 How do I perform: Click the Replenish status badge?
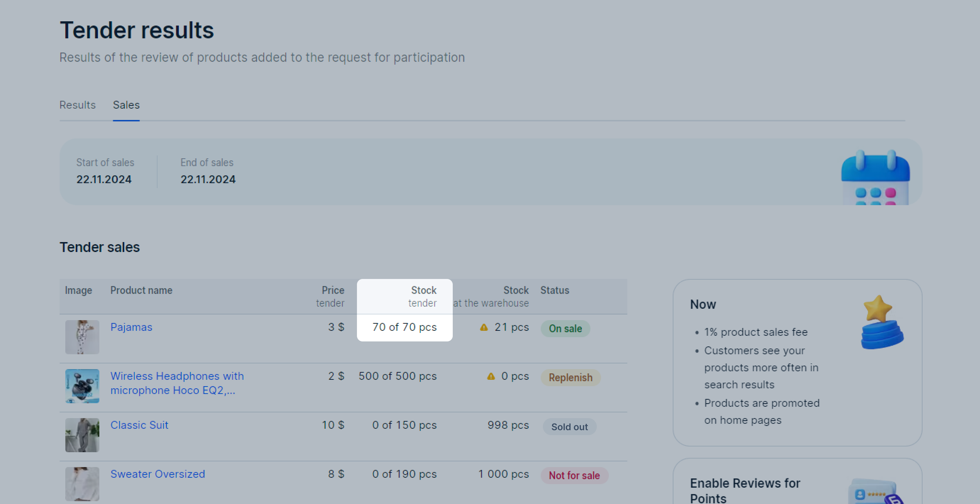570,378
